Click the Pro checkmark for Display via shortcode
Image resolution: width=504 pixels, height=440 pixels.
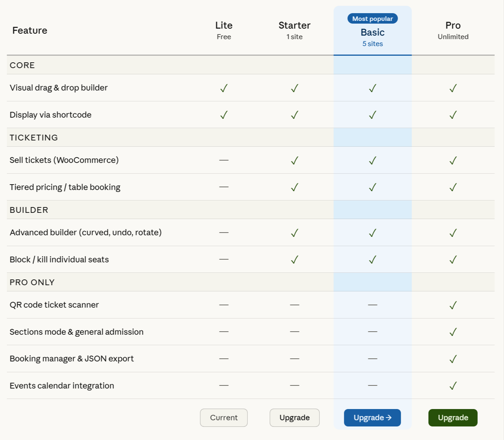[x=453, y=115]
